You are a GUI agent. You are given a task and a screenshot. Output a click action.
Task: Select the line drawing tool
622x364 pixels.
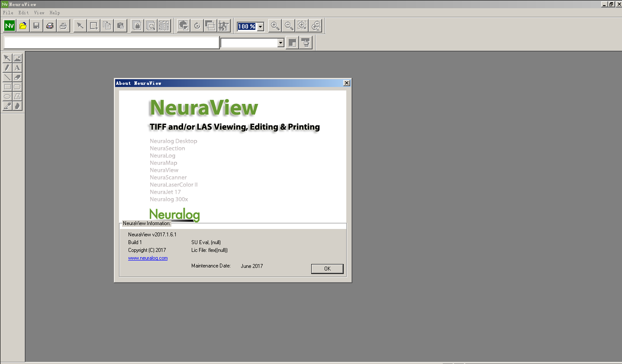[x=7, y=77]
